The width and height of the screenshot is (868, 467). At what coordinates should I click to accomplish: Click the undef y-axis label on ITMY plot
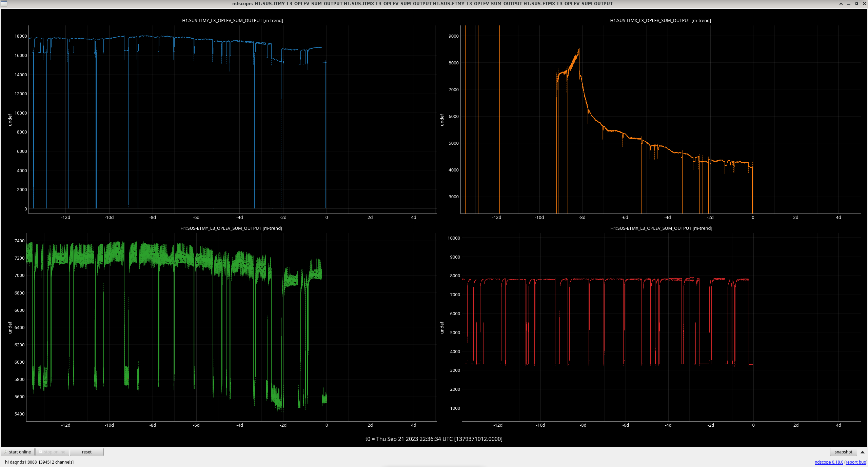pos(10,120)
